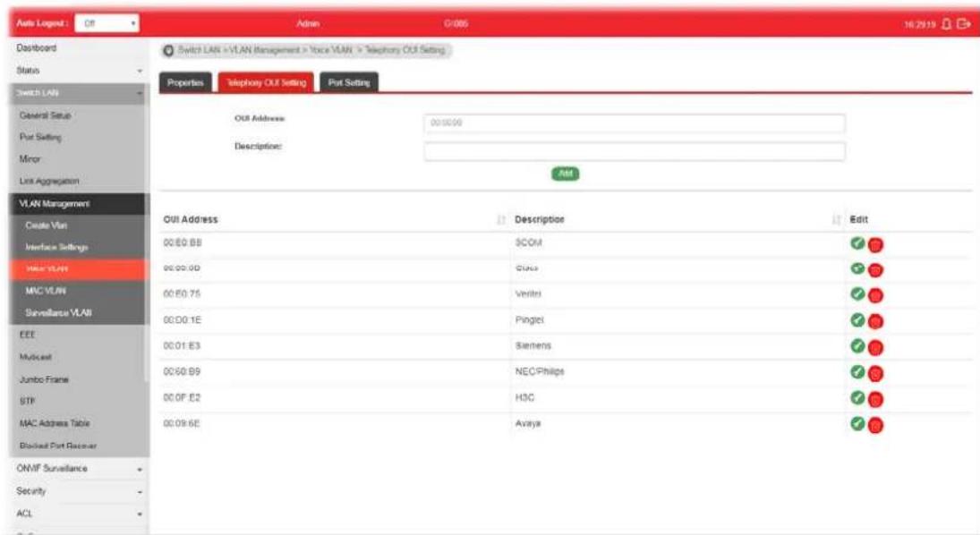Switch to the Port Setting tab
The height and width of the screenshot is (535, 980).
[349, 82]
